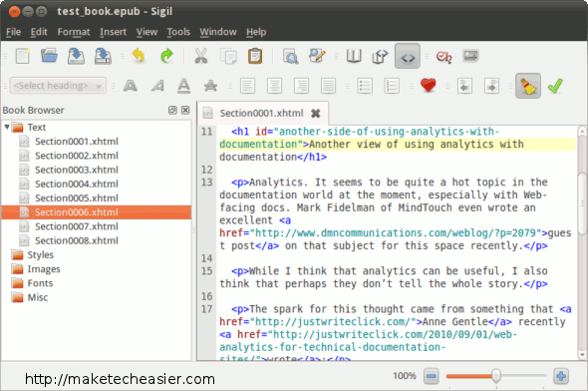
Task: Click the Insert Image icon
Action: point(470,56)
